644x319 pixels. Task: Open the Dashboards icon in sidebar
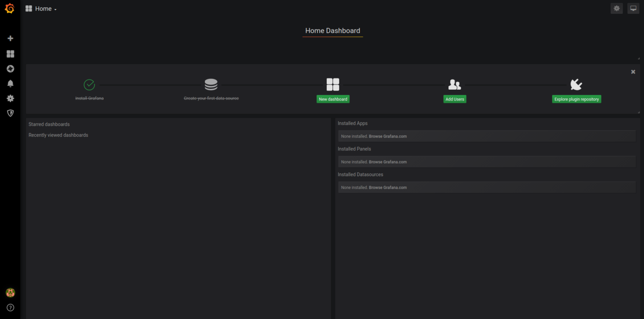tap(10, 54)
